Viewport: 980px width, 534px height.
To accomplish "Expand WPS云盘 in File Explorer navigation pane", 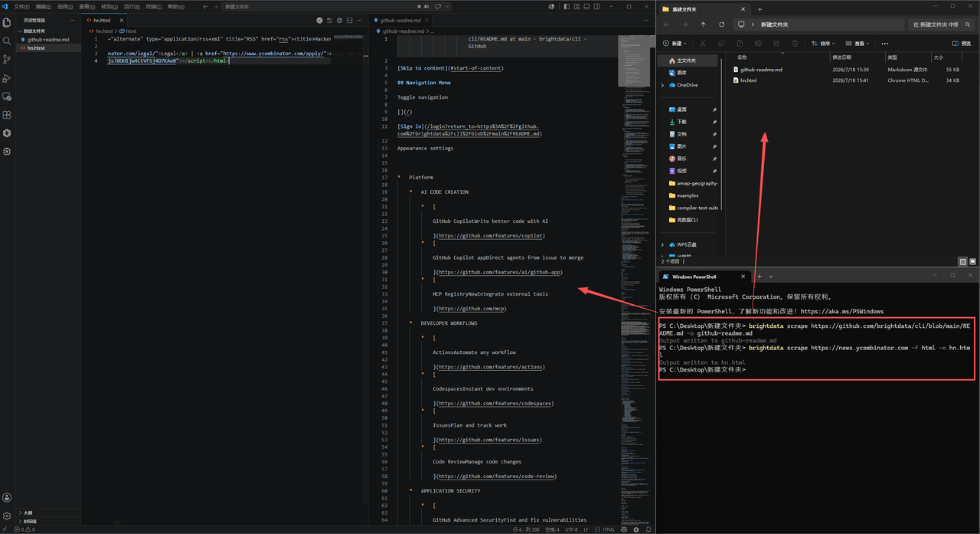I will click(662, 244).
